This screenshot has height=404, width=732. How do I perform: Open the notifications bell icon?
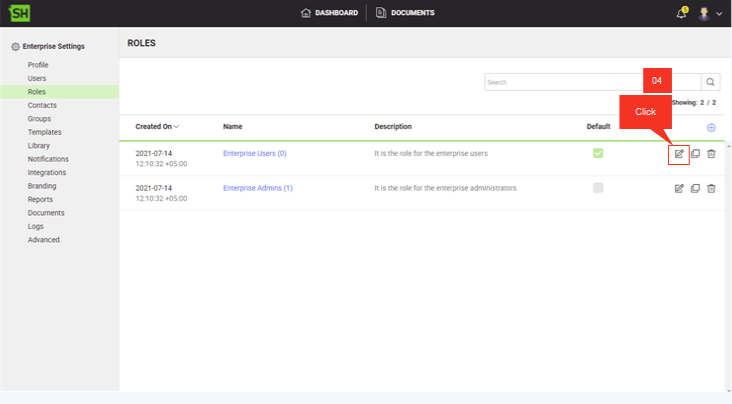point(682,13)
